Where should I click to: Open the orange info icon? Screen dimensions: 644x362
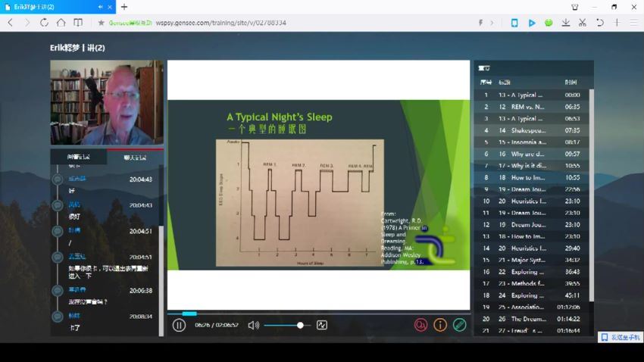pyautogui.click(x=440, y=325)
